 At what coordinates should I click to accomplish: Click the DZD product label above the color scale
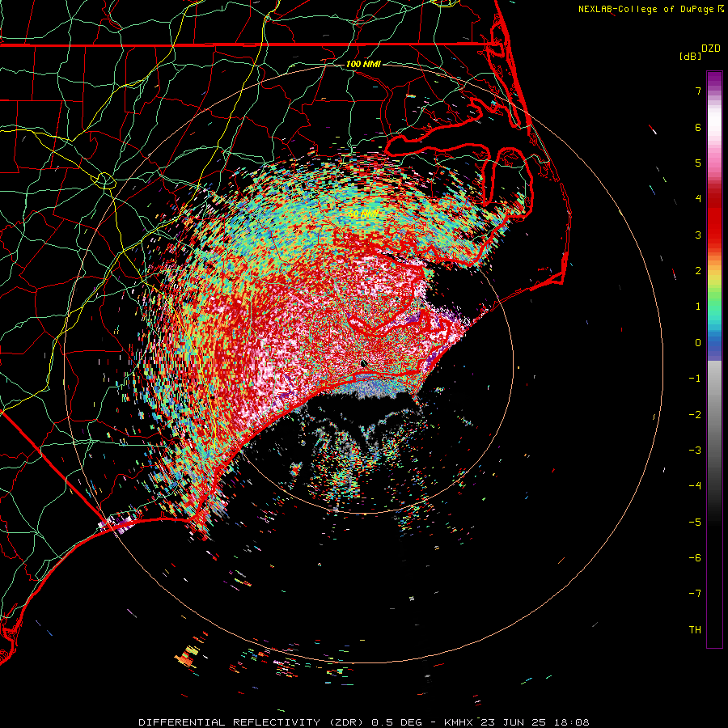[x=710, y=49]
